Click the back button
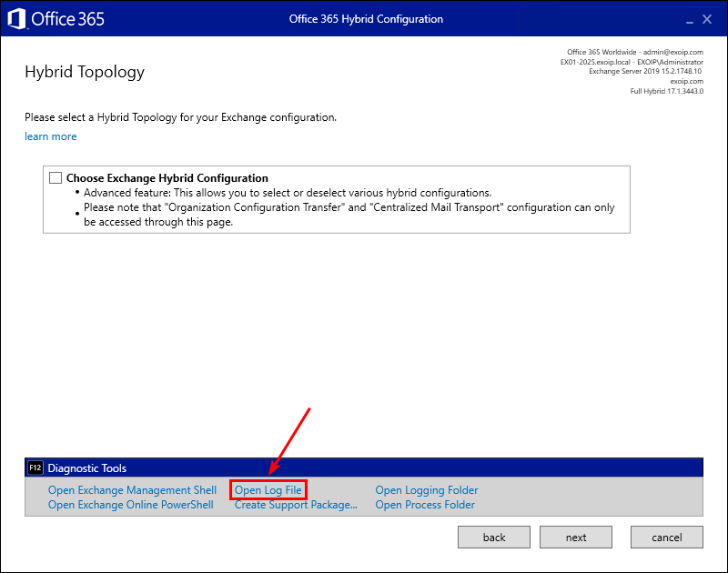The width and height of the screenshot is (728, 573). [x=494, y=538]
